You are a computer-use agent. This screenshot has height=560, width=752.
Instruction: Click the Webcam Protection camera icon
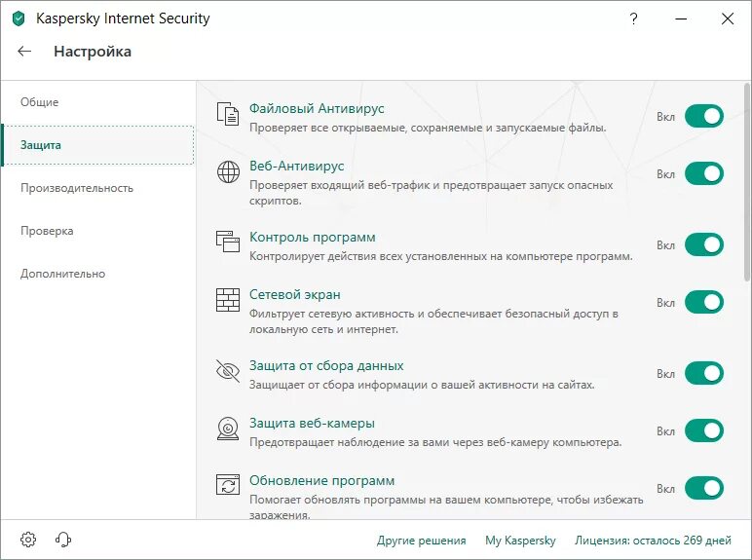click(x=227, y=429)
